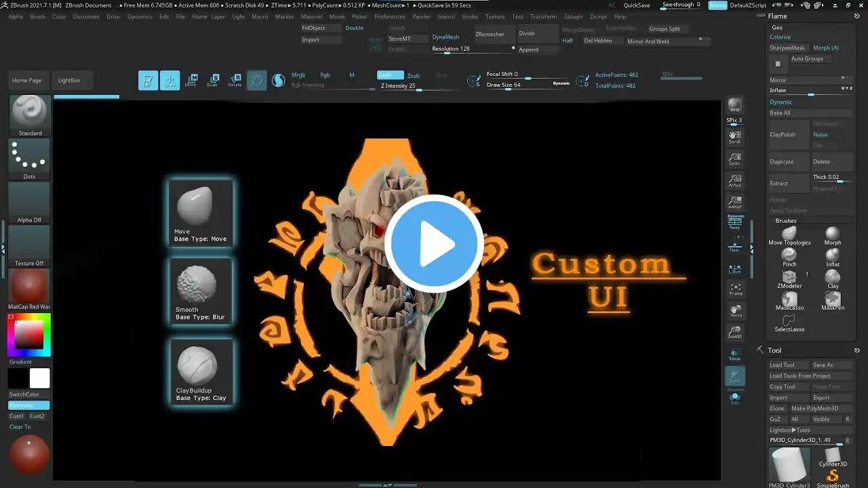Click the ZRemesher button
868x488 pixels.
pos(494,34)
